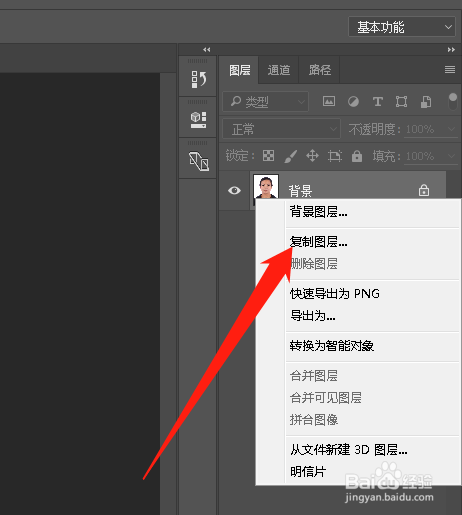
Task: Hide the Background layer eye icon
Action: tap(234, 190)
